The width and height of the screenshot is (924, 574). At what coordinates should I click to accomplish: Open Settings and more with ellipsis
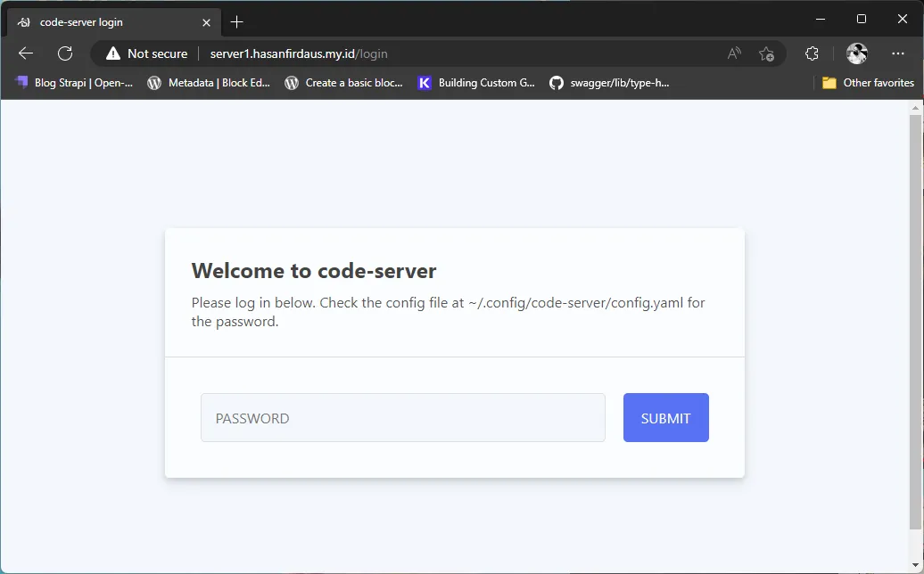coord(898,53)
